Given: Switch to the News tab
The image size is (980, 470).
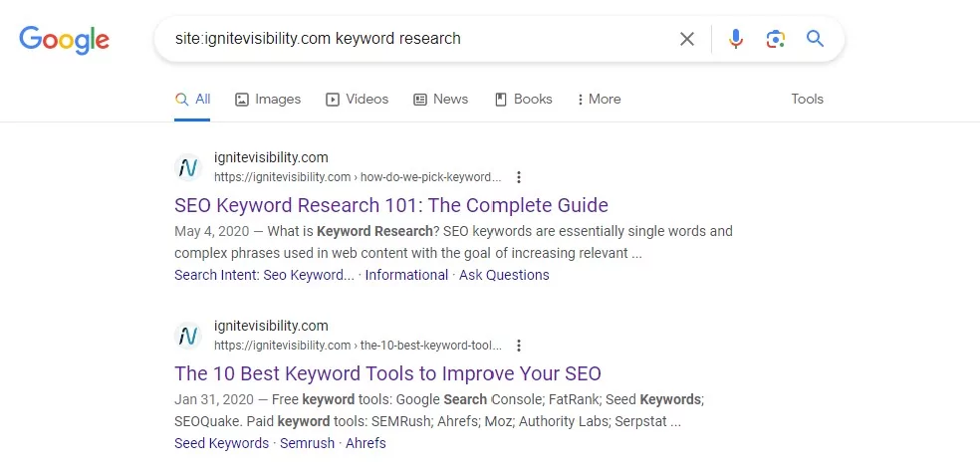Looking at the screenshot, I should [x=440, y=99].
